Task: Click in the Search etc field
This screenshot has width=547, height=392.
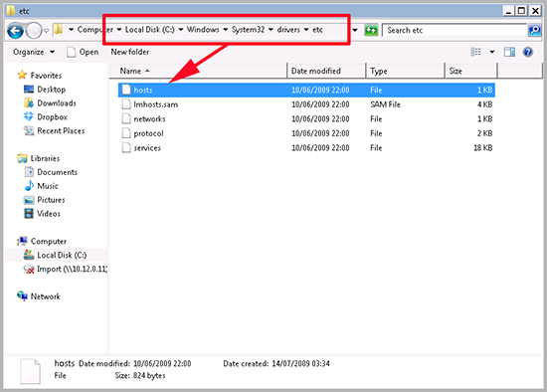Action: click(455, 31)
